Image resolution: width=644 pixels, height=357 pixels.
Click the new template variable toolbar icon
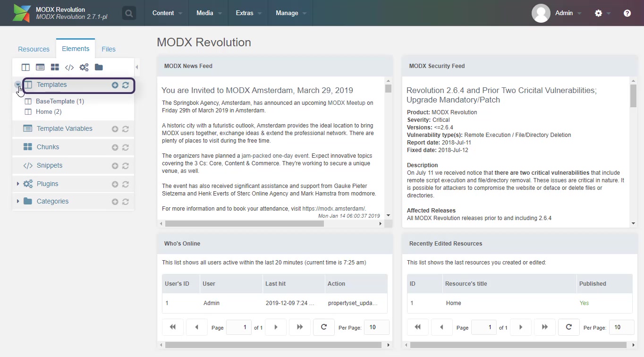[40, 68]
